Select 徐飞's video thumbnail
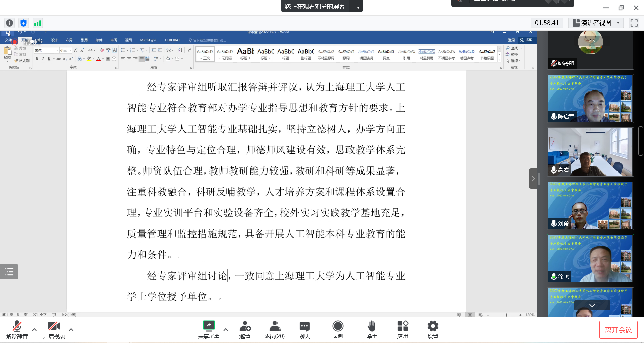 point(590,258)
